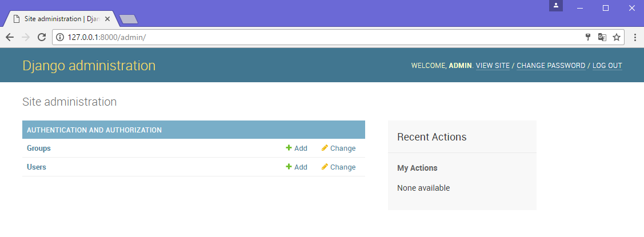Open the saved password key icon
Screen dimensions: 644x237
click(588, 37)
